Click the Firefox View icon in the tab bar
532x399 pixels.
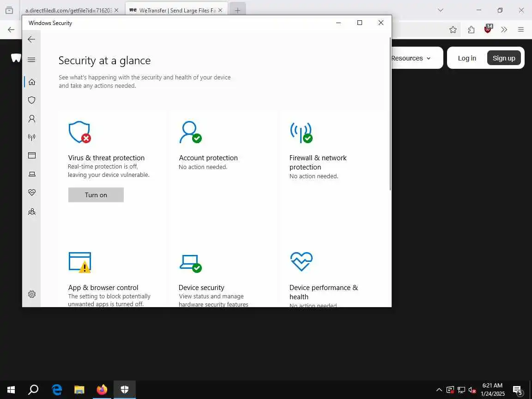tap(10, 11)
